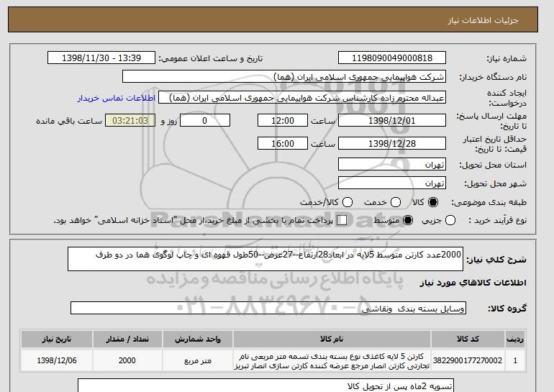
Task: Click the delivery province field تهران
Action: (392, 165)
